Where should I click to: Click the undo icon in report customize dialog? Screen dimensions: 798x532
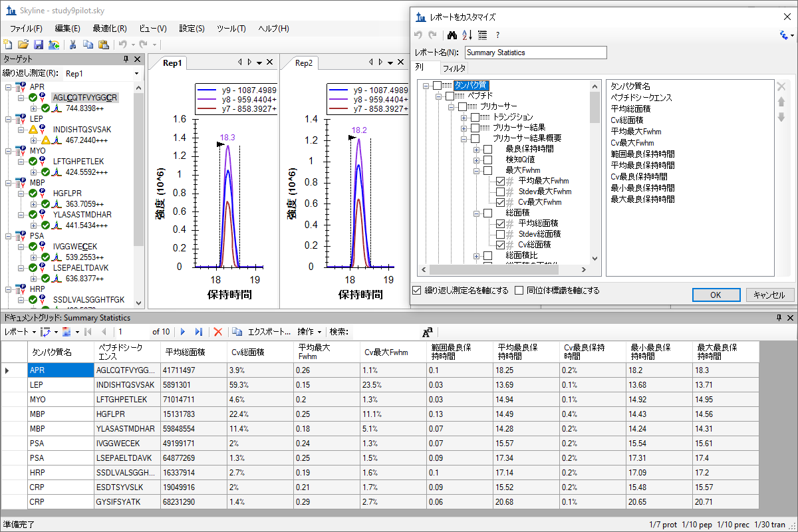pos(418,35)
